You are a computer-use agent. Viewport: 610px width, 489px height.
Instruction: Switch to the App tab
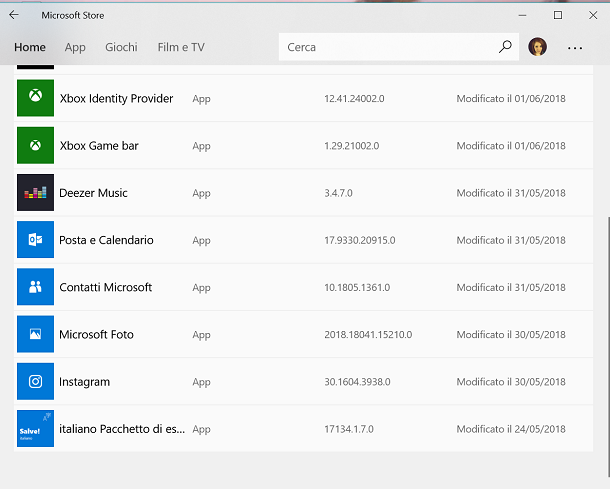coord(75,47)
